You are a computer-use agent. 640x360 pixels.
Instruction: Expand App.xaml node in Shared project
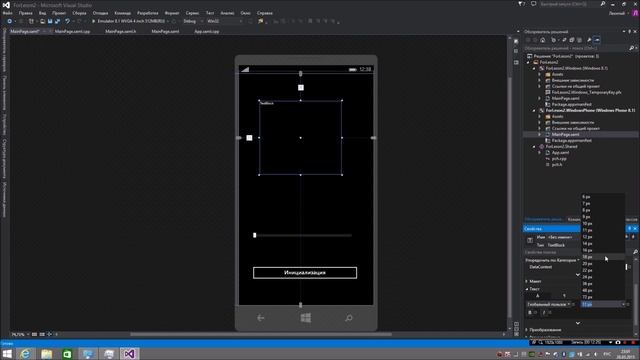[540, 153]
